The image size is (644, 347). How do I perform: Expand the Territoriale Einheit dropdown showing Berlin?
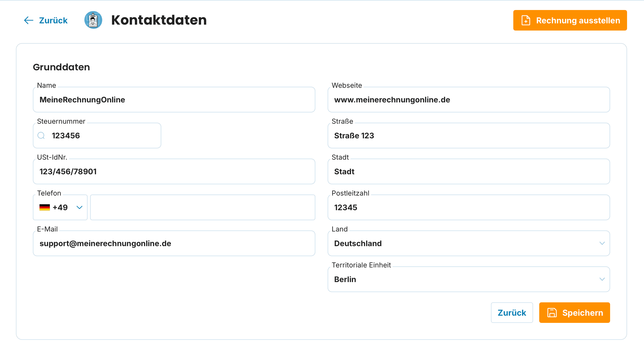(x=469, y=279)
